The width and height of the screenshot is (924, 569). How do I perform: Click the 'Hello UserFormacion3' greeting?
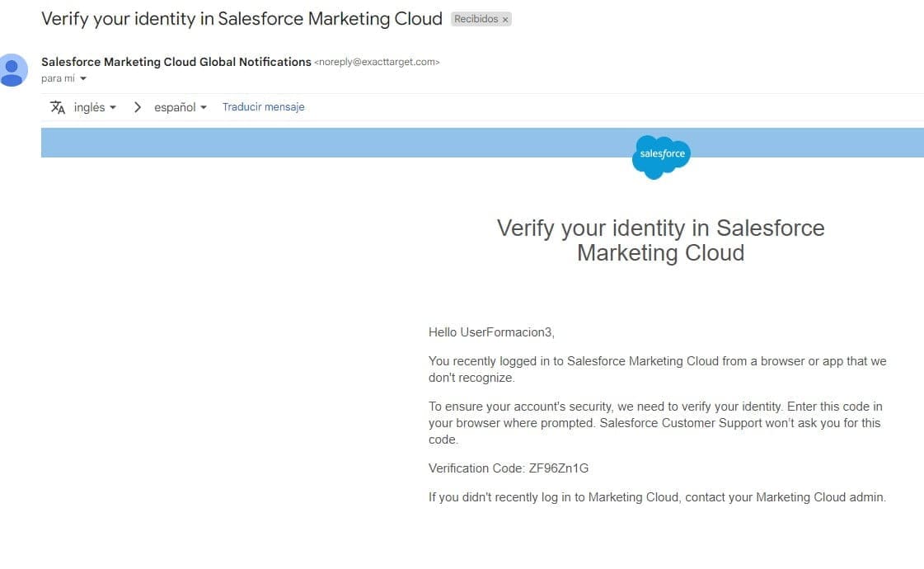(x=491, y=332)
